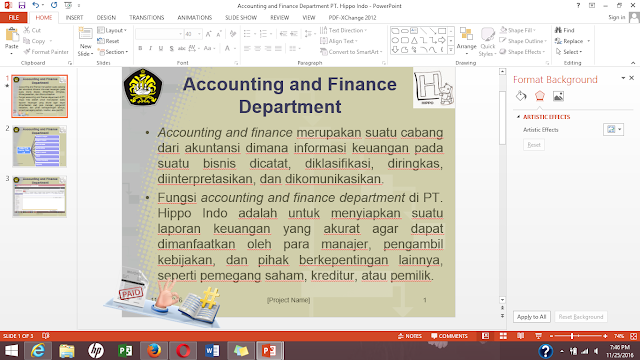Cut the selection
Screen dimensions: 640x360
coord(32,30)
